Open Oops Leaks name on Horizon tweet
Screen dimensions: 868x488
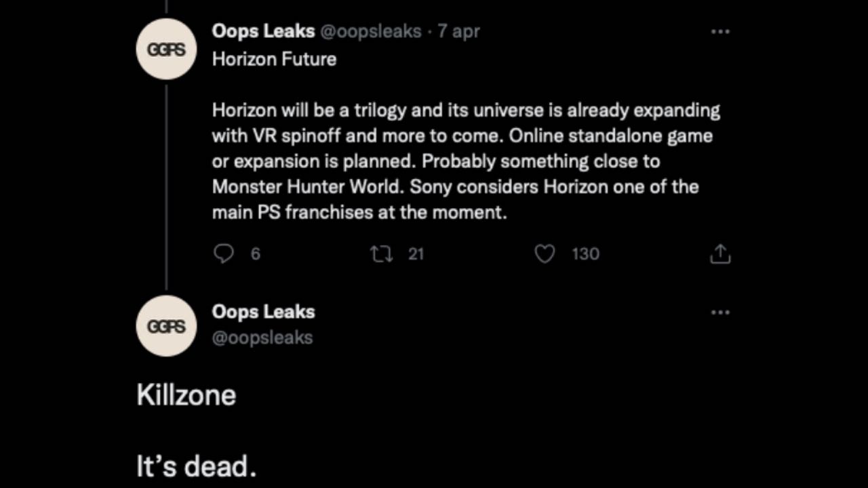pos(263,31)
